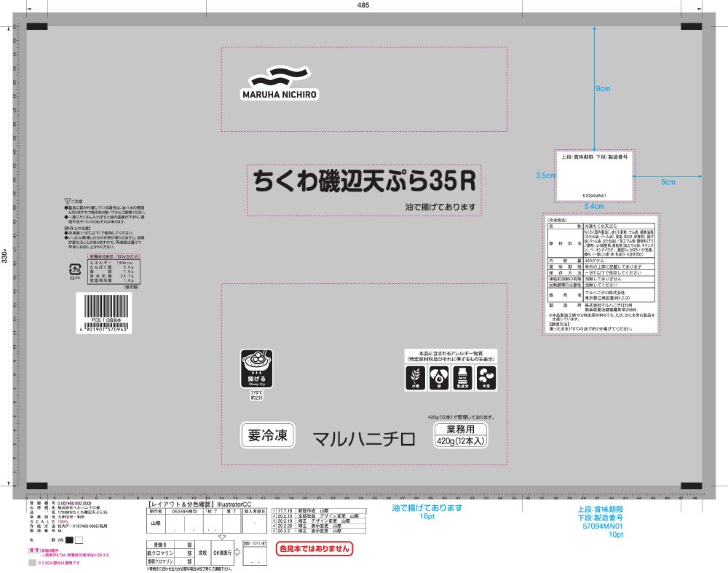This screenshot has width=728, height=573.
Task: Click the MARUHA NICHIRO wordmark
Action: pos(280,94)
